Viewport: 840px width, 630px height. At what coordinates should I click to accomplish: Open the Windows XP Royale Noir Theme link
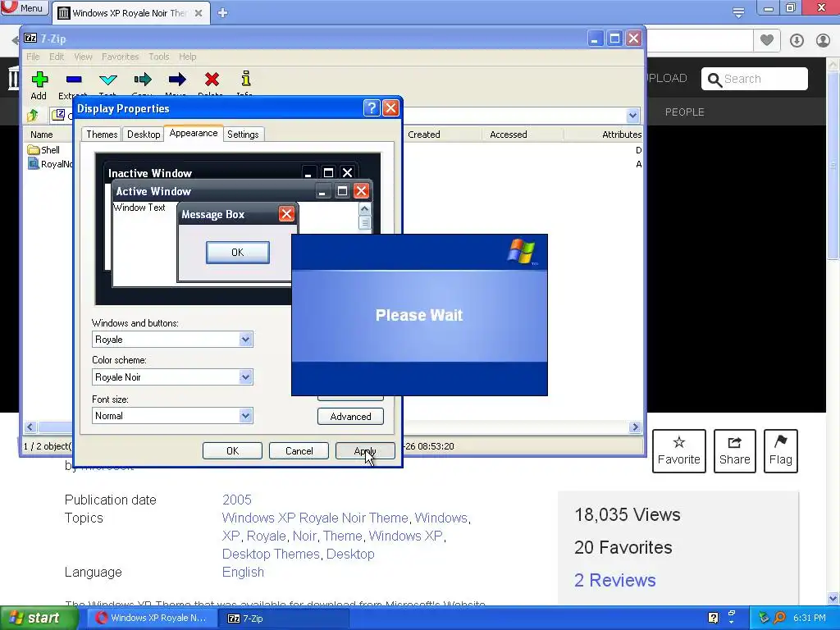tap(315, 518)
